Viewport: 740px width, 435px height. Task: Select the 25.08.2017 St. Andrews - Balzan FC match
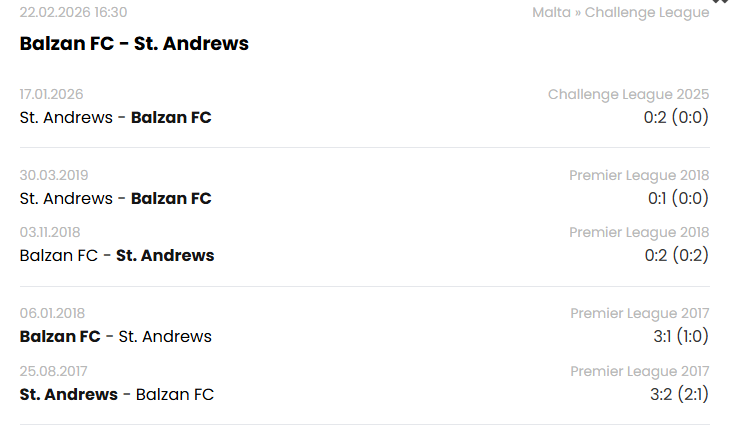point(117,394)
